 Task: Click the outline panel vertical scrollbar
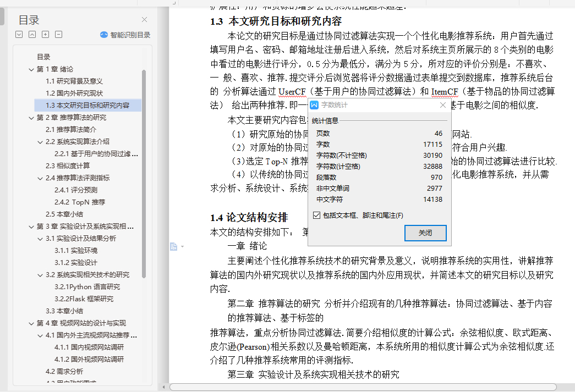144,174
